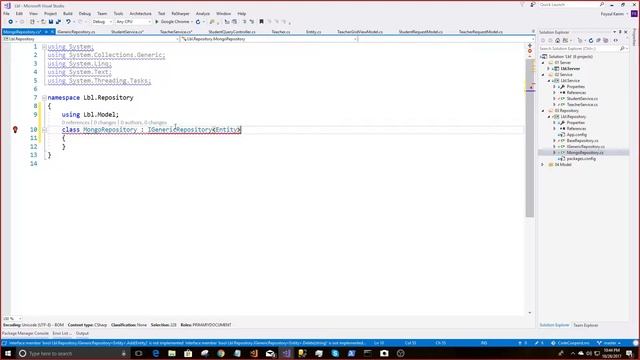640x360 pixels.
Task: Click Windows search box on taskbar
Action: click(x=73, y=353)
